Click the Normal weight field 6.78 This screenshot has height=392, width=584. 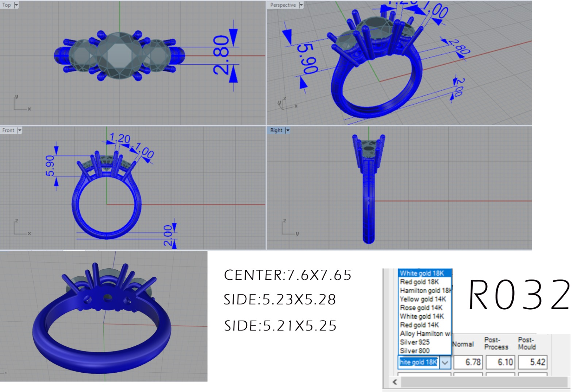468,362
